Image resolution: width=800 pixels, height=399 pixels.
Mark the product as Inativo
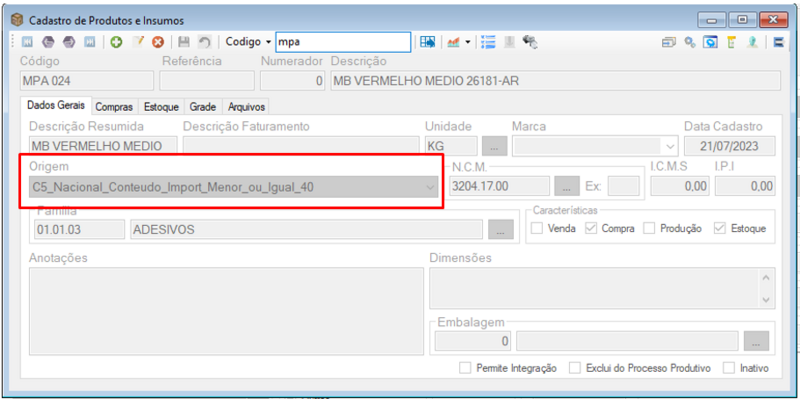click(730, 368)
